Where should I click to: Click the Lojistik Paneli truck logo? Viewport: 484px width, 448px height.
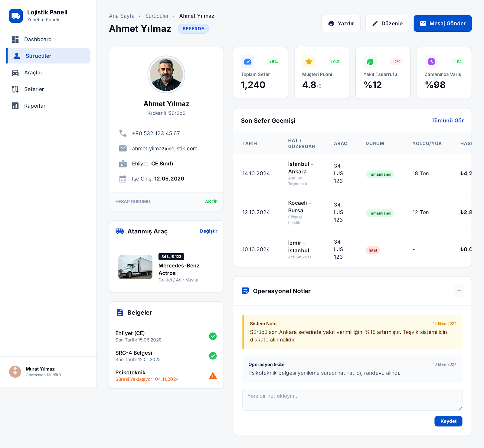click(16, 16)
